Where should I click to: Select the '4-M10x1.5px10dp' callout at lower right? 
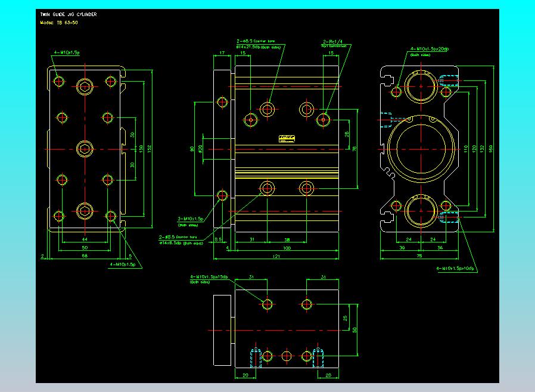click(x=456, y=269)
